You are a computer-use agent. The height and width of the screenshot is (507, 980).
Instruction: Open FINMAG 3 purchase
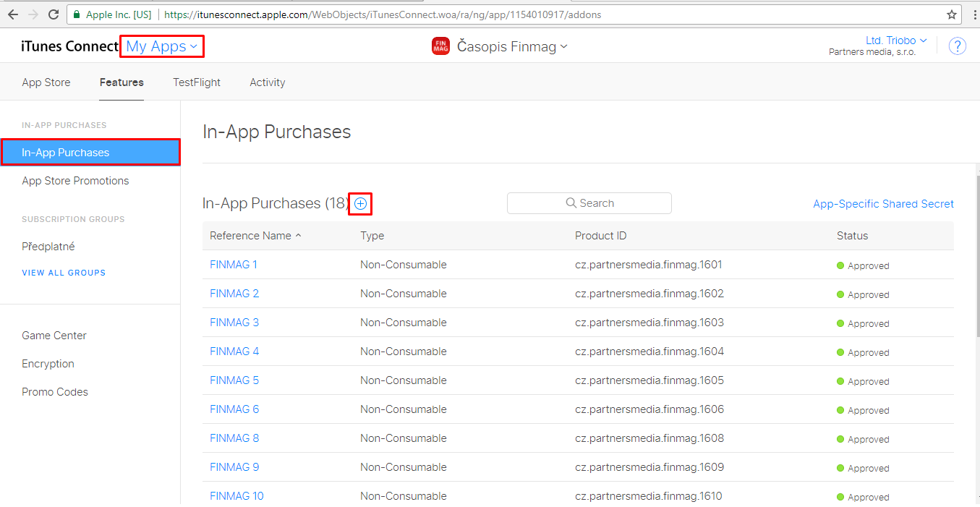234,323
